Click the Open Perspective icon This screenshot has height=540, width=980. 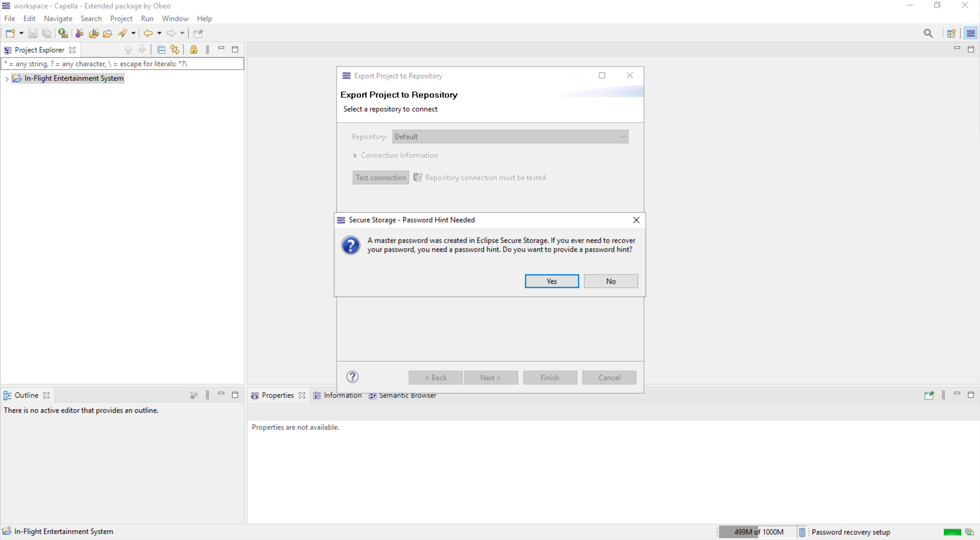[951, 33]
